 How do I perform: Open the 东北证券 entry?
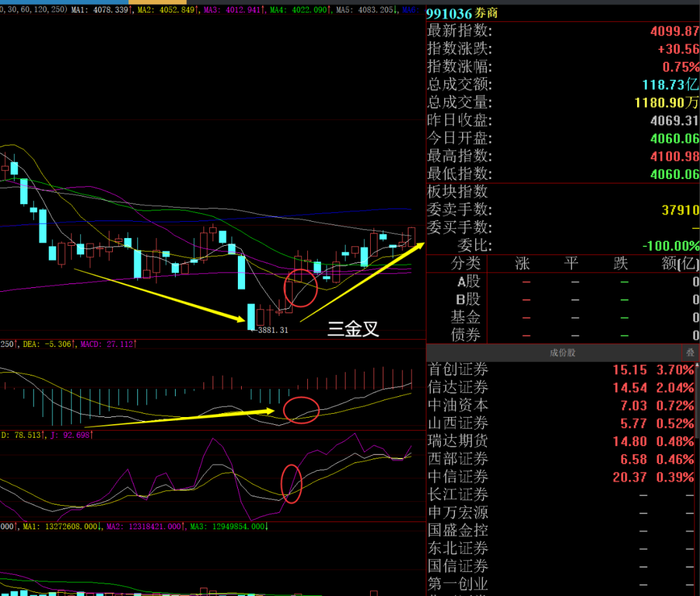point(561,548)
